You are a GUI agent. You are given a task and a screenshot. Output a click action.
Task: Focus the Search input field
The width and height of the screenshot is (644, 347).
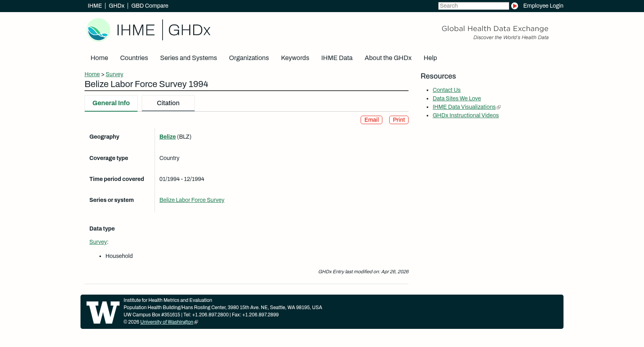(x=473, y=6)
